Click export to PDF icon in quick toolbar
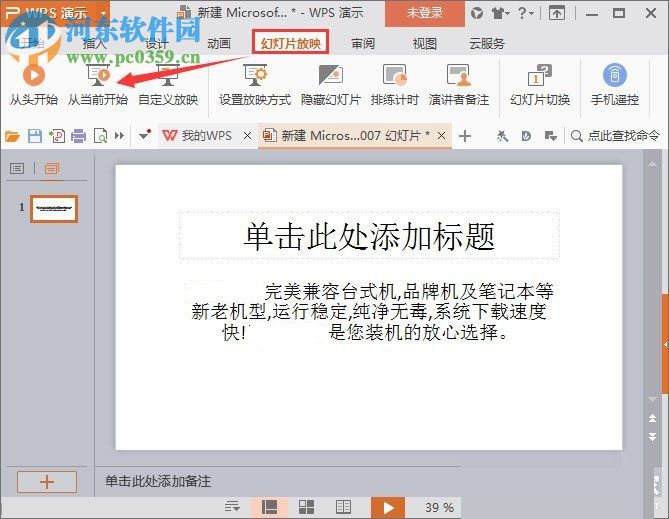 (57, 136)
